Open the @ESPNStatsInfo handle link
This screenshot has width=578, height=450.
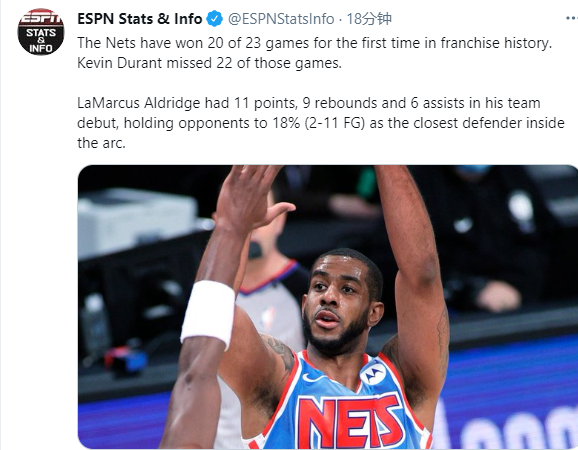tap(281, 19)
